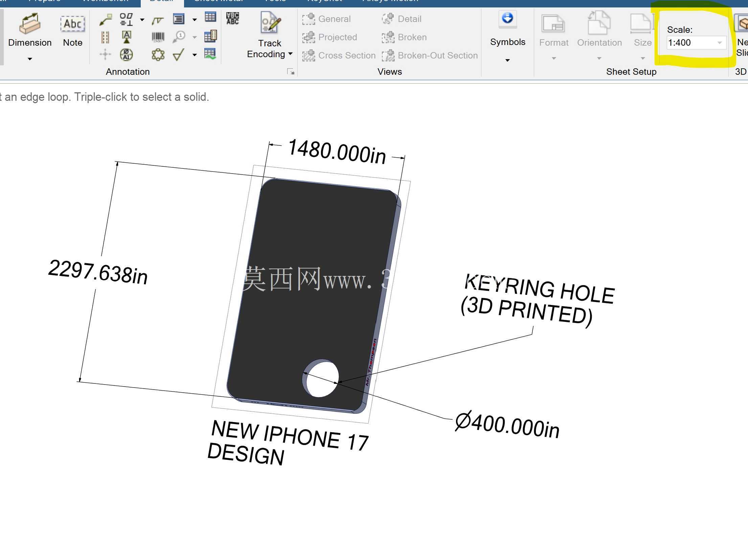Viewport: 748px width, 560px height.
Task: Select the 1480.000in width dimension
Action: point(337,151)
